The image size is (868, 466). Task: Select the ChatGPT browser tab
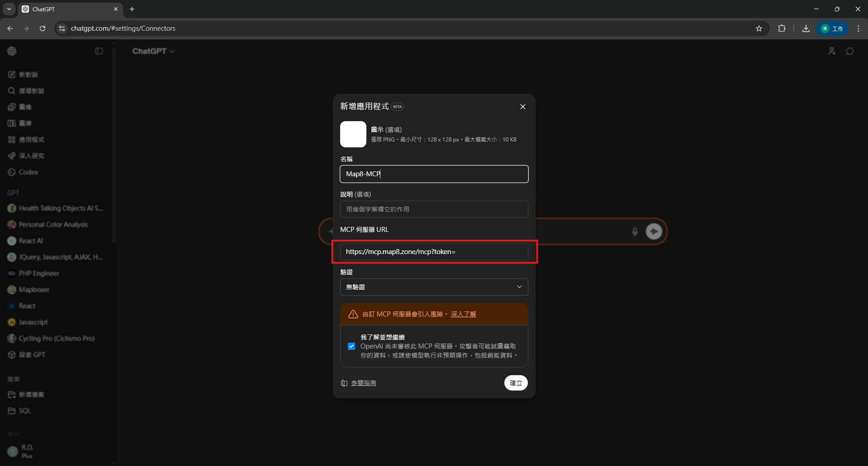71,9
